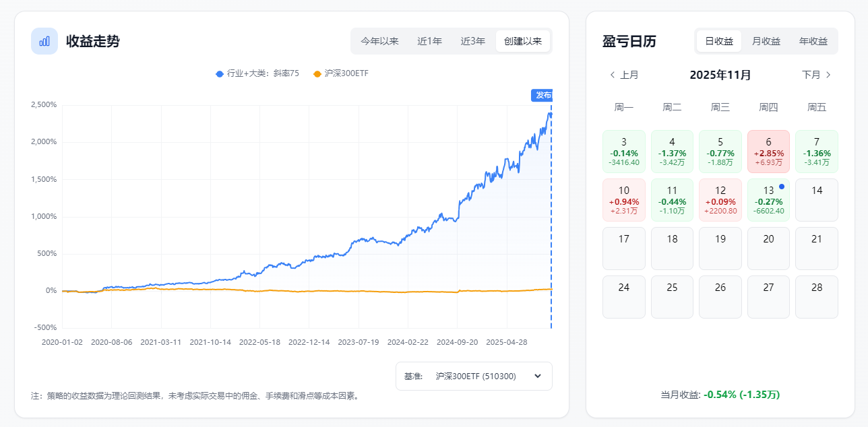Click the 发布 marker flag on chart
Image resolution: width=868 pixels, height=427 pixels.
[542, 95]
